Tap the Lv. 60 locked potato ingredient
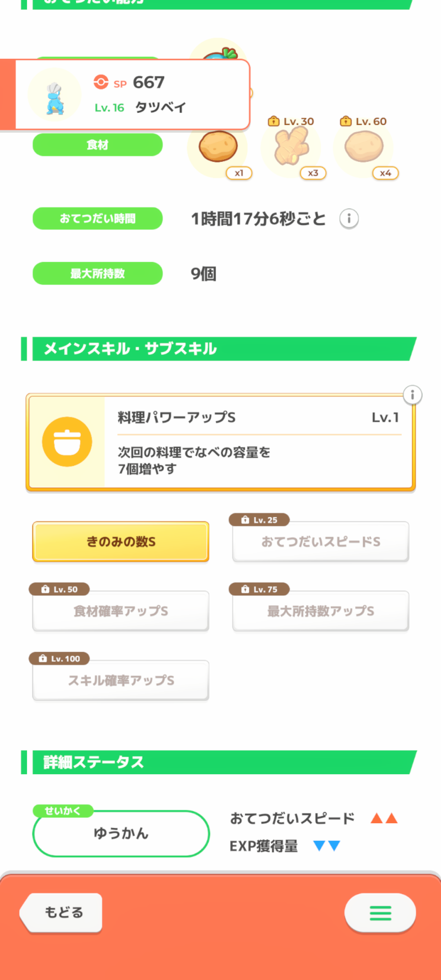 364,147
